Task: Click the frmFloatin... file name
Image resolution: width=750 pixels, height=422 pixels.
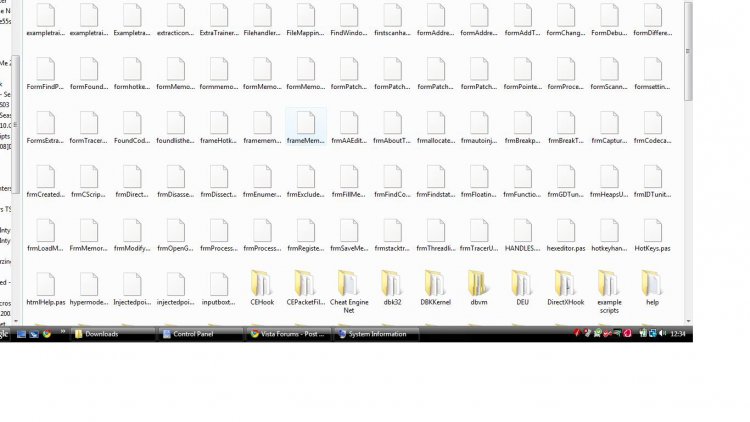Action: pos(479,195)
